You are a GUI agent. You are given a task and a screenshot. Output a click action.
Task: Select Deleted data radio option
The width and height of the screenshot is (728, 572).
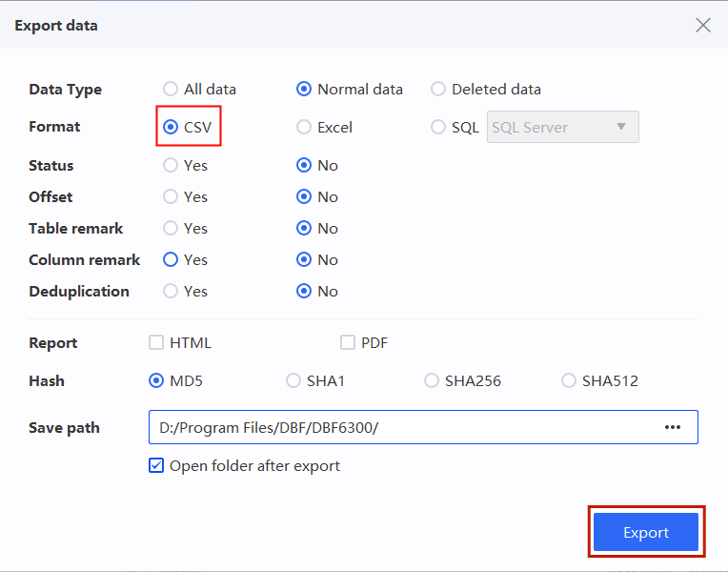pos(438,89)
